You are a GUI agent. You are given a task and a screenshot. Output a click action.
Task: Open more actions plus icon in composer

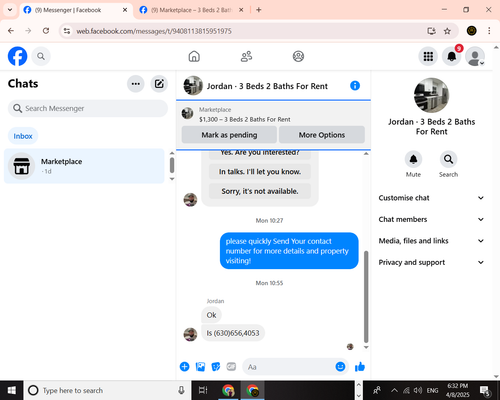(x=184, y=367)
